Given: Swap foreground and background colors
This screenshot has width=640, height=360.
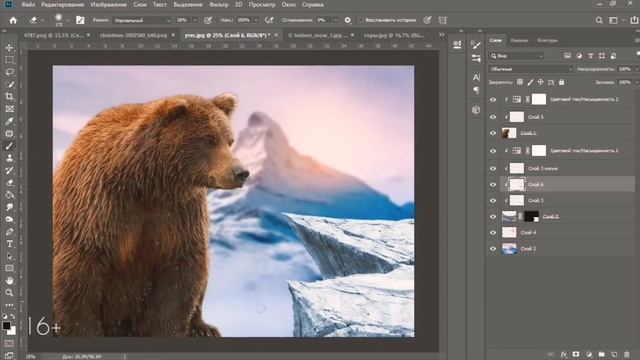Looking at the screenshot, I should click(x=13, y=316).
